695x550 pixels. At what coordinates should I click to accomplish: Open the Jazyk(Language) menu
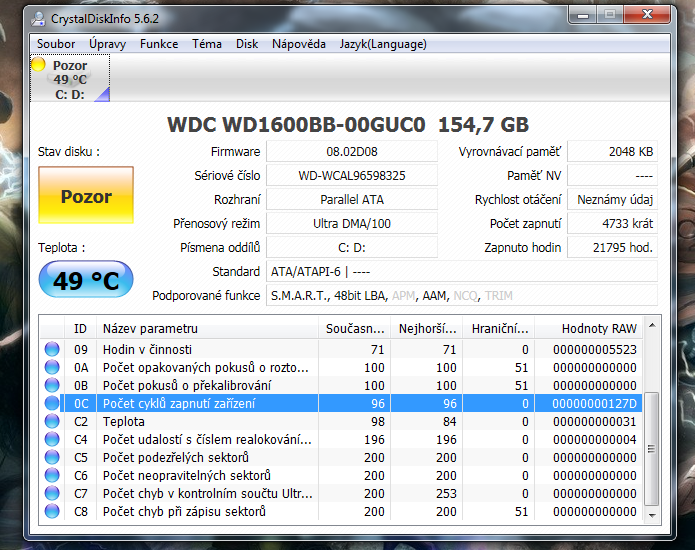[383, 44]
